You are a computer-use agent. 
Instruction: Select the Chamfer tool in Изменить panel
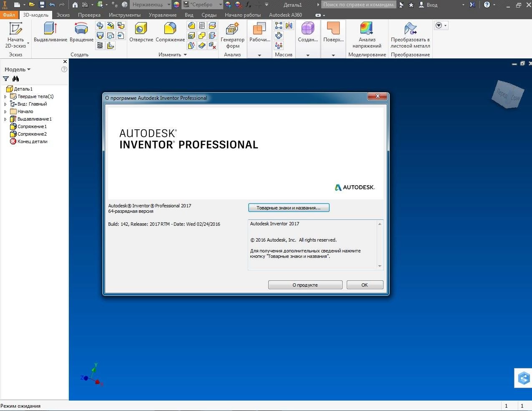[x=192, y=26]
